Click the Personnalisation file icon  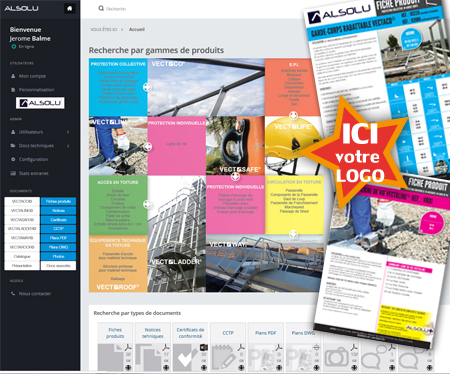pyautogui.click(x=13, y=90)
